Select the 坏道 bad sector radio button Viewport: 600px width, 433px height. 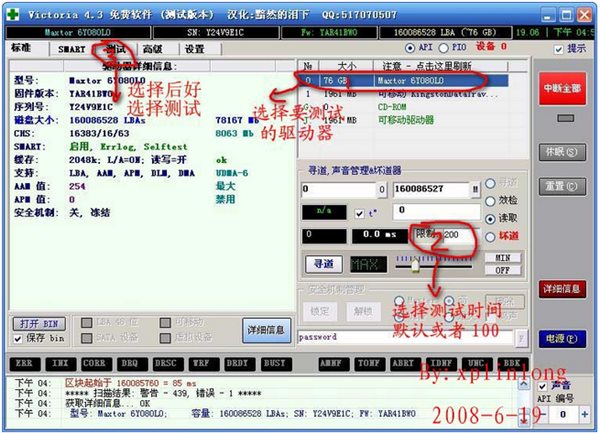pyautogui.click(x=490, y=237)
